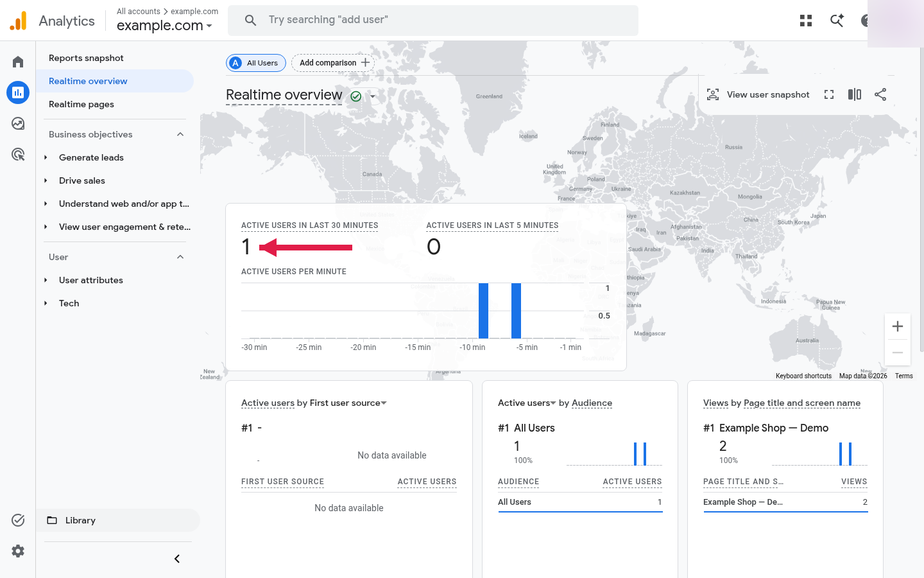Collapse the User section
This screenshot has height=578, width=924.
point(180,257)
